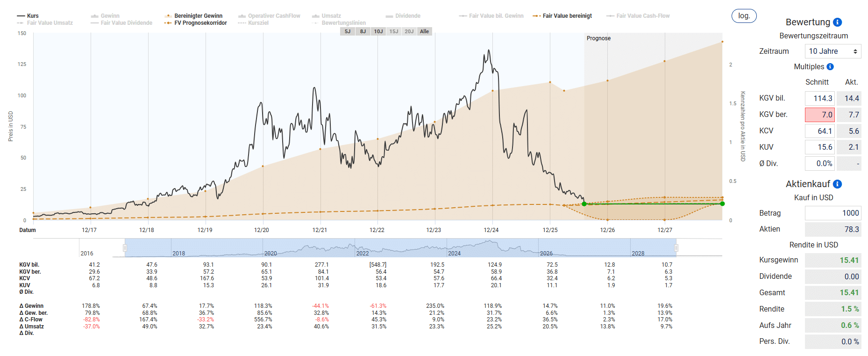This screenshot has height=356, width=868.
Task: Select the 5J time range tab
Action: coord(348,31)
